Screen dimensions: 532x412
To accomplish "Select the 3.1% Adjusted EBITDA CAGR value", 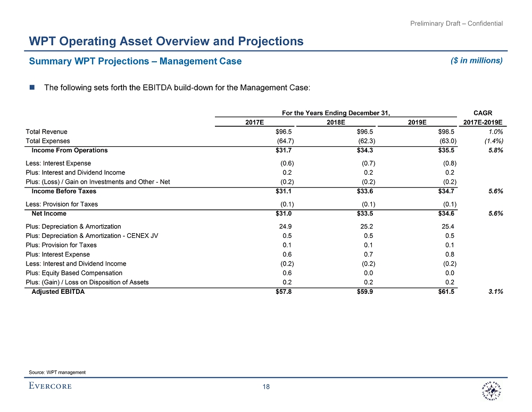I will point(496,292).
